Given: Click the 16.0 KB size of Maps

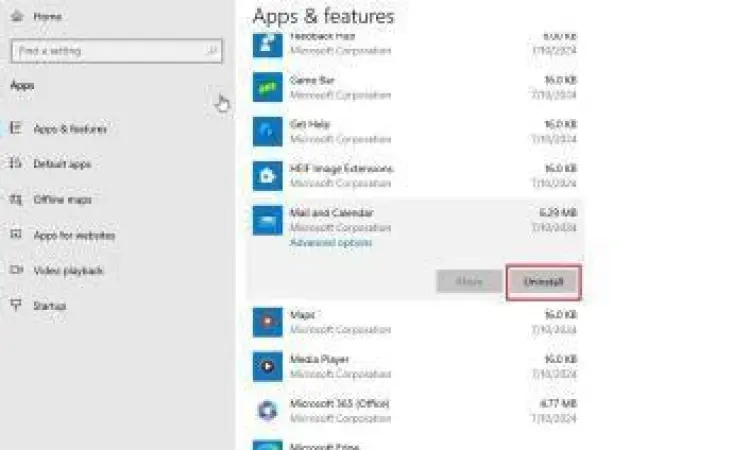Looking at the screenshot, I should click(x=561, y=315).
